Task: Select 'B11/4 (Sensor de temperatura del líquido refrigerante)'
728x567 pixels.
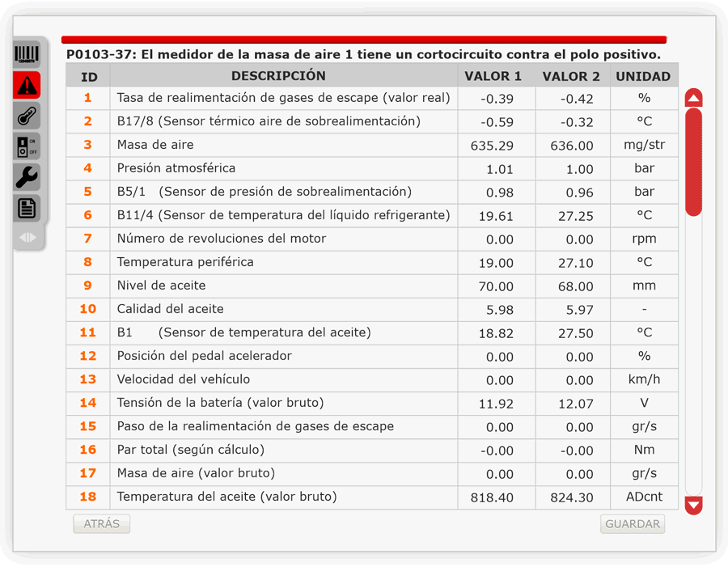Action: (372, 215)
